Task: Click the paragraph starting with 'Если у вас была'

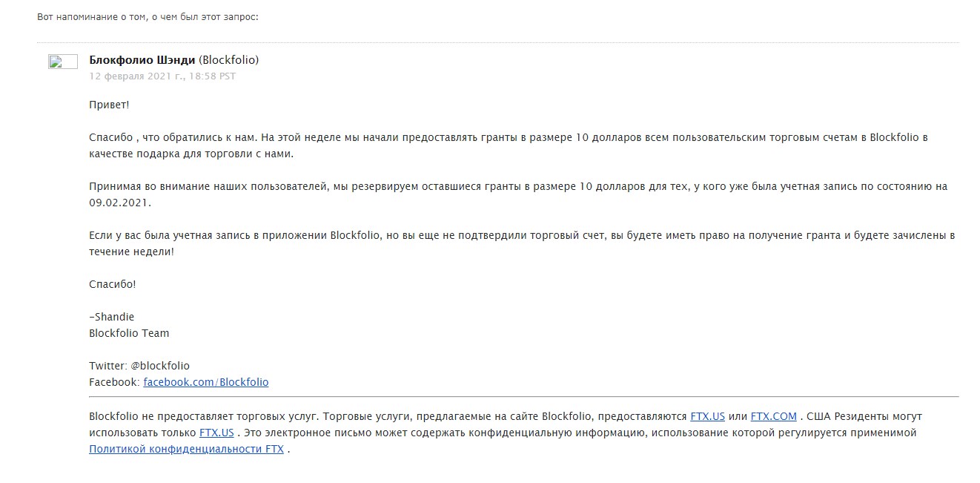Action: pos(522,243)
